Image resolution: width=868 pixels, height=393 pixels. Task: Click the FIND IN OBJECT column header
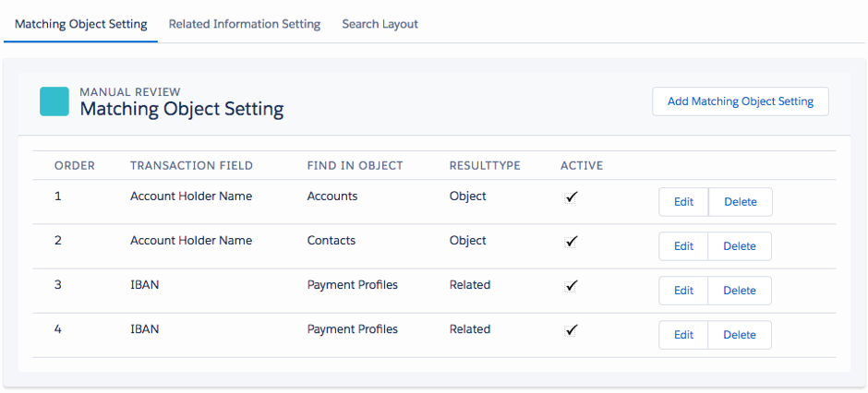[355, 166]
